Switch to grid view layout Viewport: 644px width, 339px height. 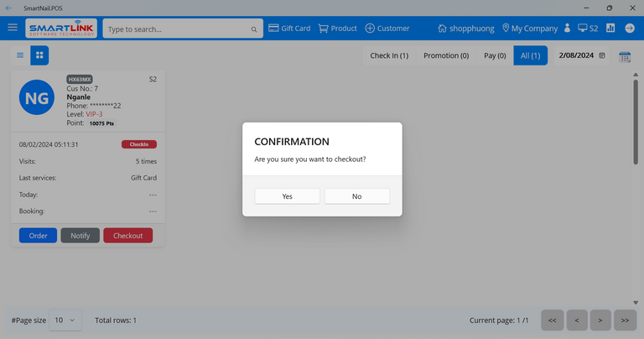tap(39, 55)
